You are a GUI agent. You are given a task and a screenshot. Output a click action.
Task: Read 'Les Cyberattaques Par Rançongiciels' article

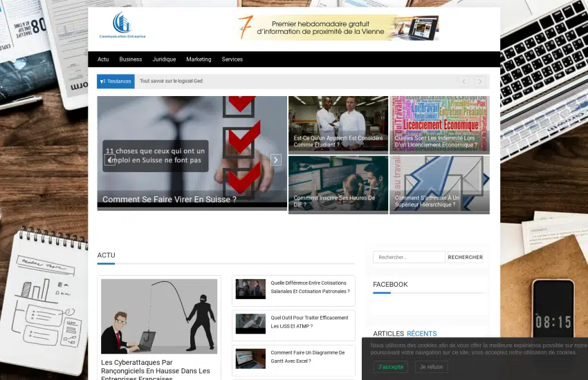point(156,370)
